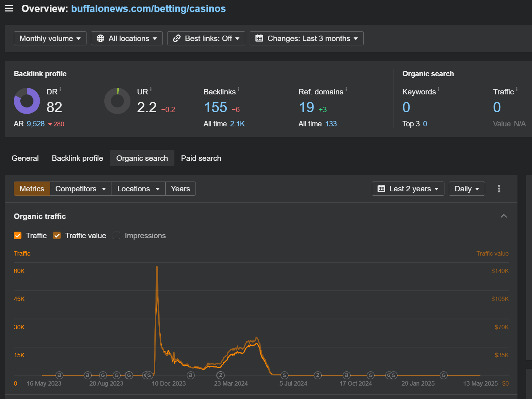This screenshot has width=532, height=399.
Task: Uncheck the Traffic checkbox
Action: point(17,236)
